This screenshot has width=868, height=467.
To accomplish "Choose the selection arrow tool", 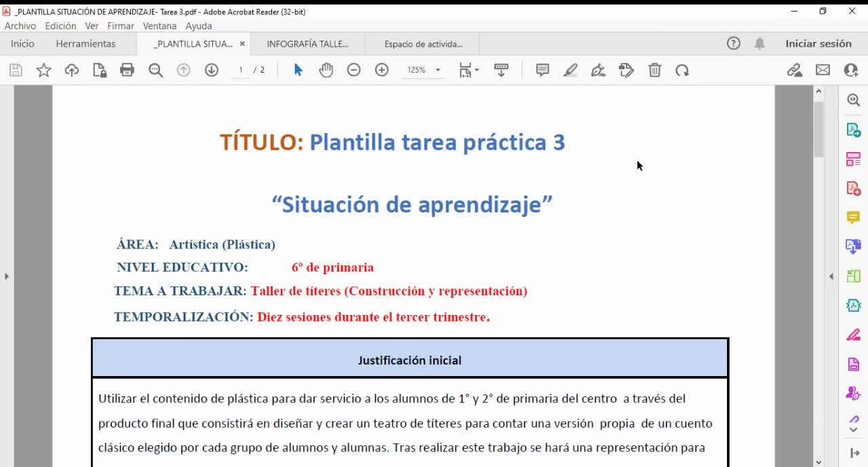I will pos(298,70).
